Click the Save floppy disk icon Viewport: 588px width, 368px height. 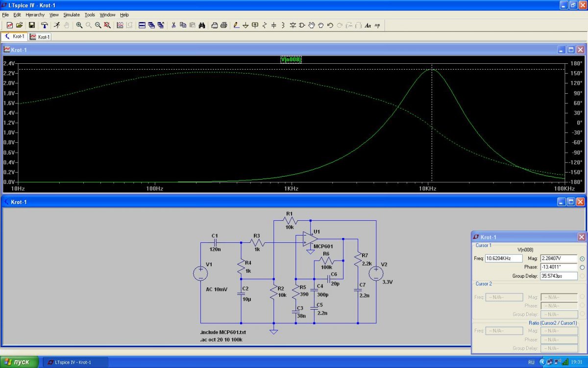(x=32, y=25)
